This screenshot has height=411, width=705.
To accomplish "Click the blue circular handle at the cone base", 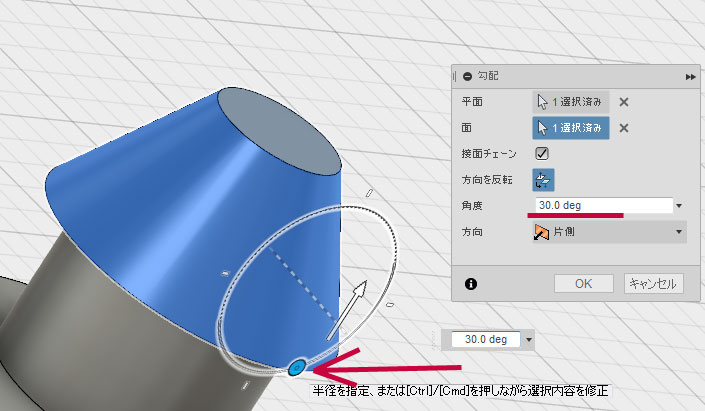I will 296,369.
